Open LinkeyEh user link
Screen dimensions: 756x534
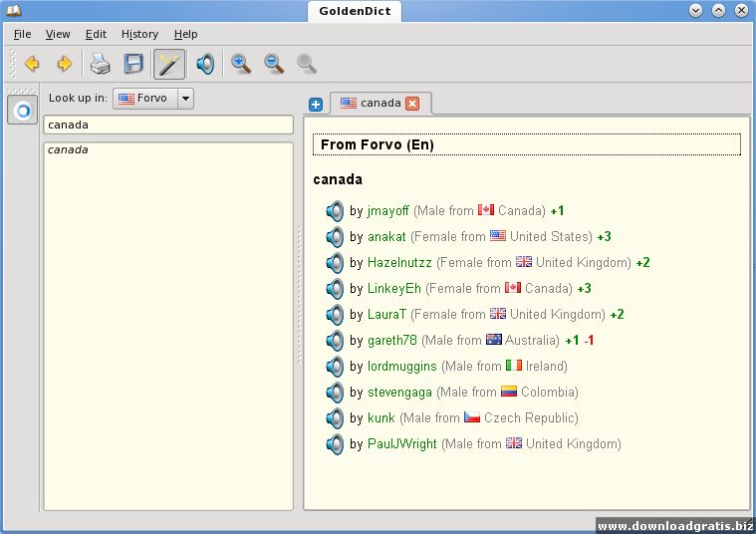[393, 289]
